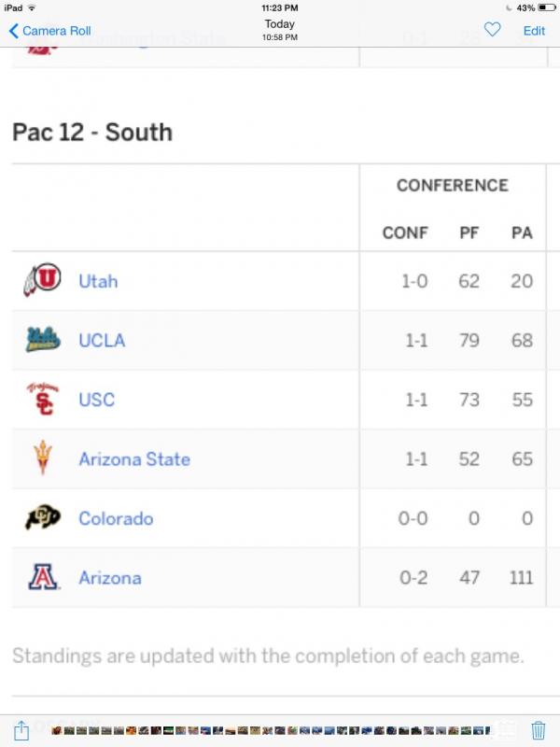Image resolution: width=560 pixels, height=747 pixels.
Task: Tap the Arizona State pitchfork logo
Action: (43, 458)
